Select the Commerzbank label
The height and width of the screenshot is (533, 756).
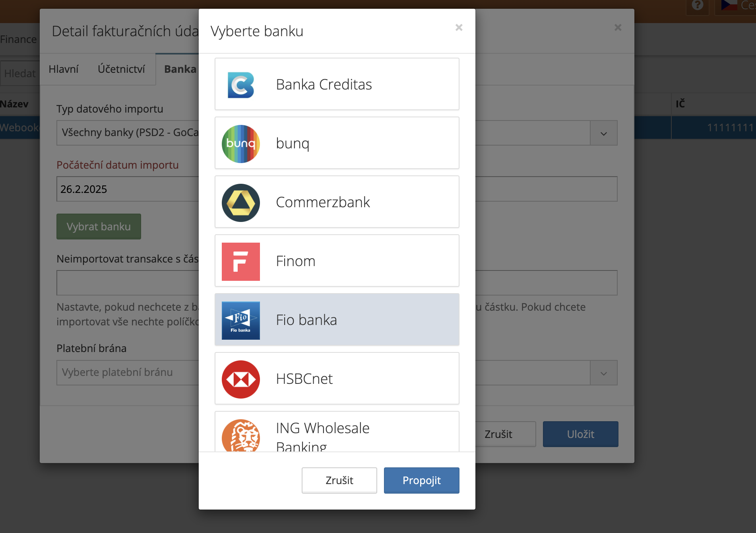[323, 202]
